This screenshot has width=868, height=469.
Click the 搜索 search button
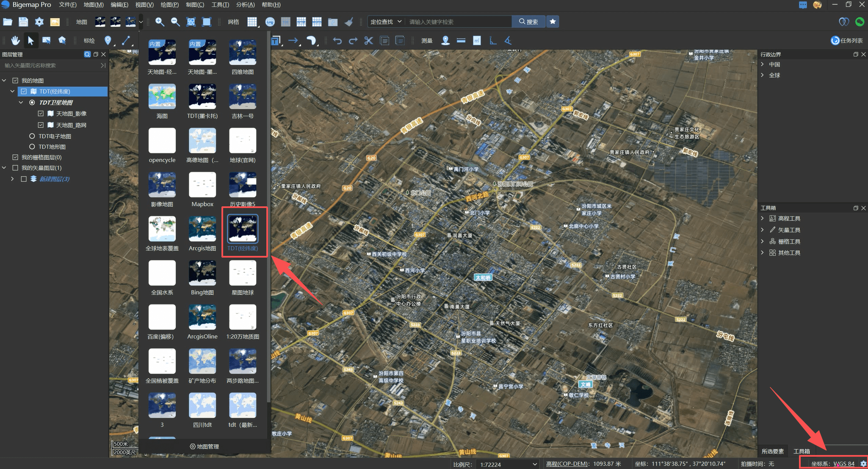click(x=528, y=22)
